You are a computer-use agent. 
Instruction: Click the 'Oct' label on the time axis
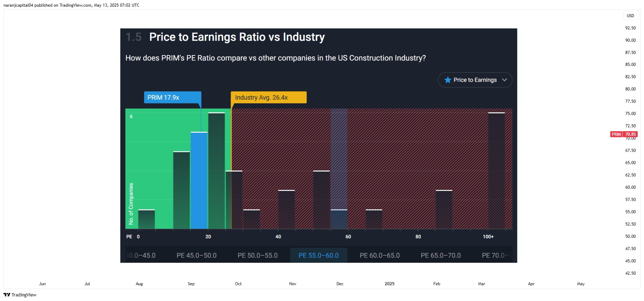point(238,284)
